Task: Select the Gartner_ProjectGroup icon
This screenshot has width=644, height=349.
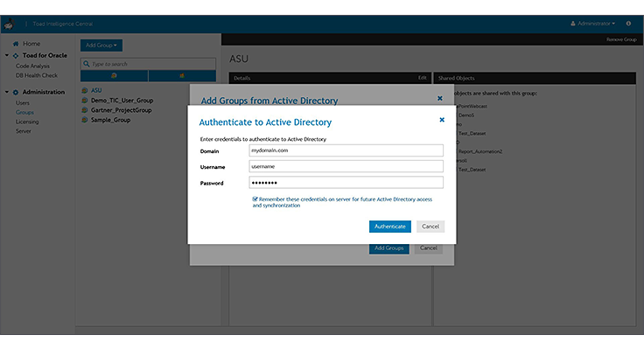Action: point(85,110)
